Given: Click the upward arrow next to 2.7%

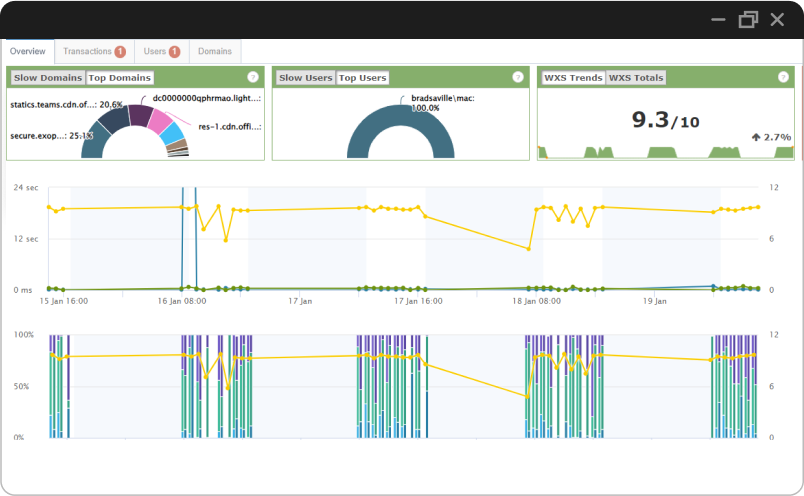Looking at the screenshot, I should [756, 137].
